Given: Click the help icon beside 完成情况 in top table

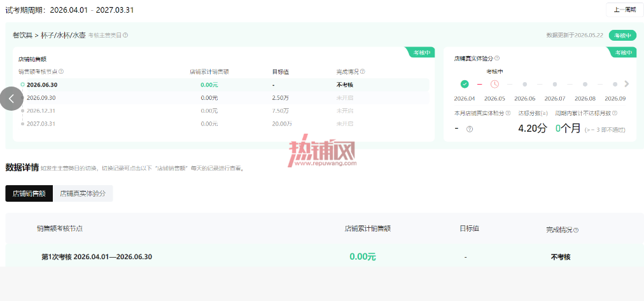Looking at the screenshot, I should point(363,71).
